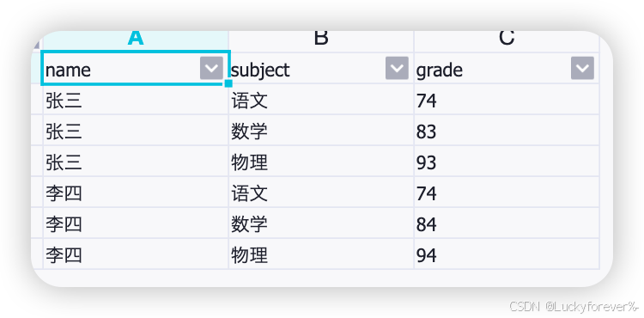Screen dimensions: 644x318
Task: Select the first 张三 name cell
Action: click(136, 100)
